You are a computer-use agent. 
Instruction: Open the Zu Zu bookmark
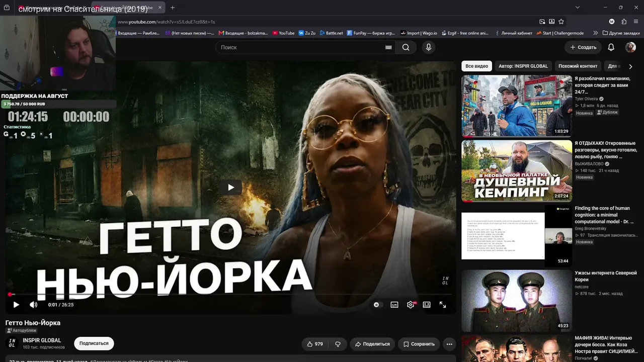307,33
